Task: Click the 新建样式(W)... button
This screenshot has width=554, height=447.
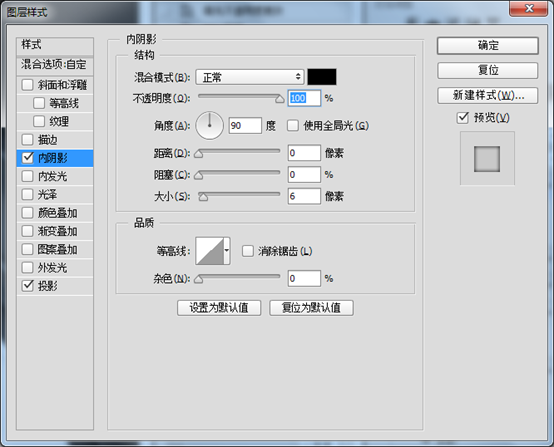Action: pyautogui.click(x=488, y=95)
